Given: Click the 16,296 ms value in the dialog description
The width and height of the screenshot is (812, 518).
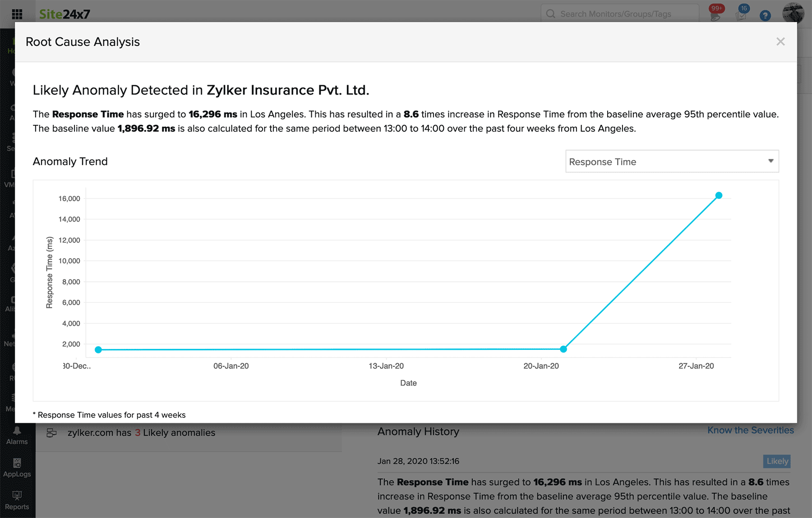Looking at the screenshot, I should pos(213,114).
